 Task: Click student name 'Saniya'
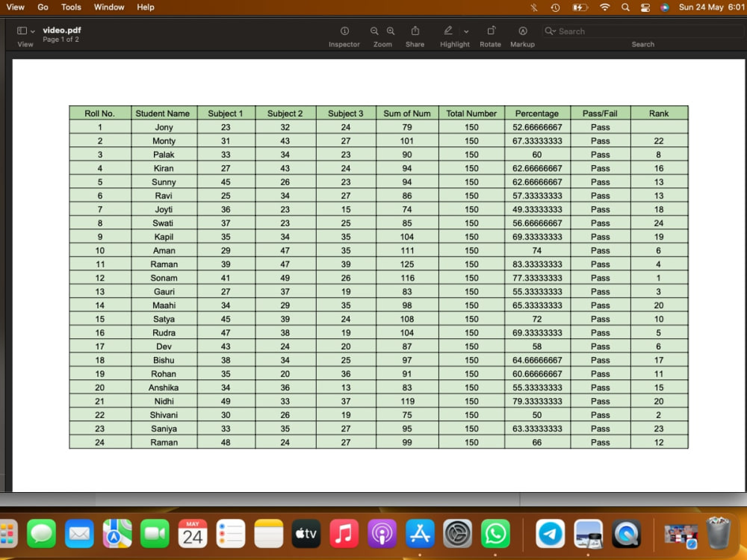164,429
